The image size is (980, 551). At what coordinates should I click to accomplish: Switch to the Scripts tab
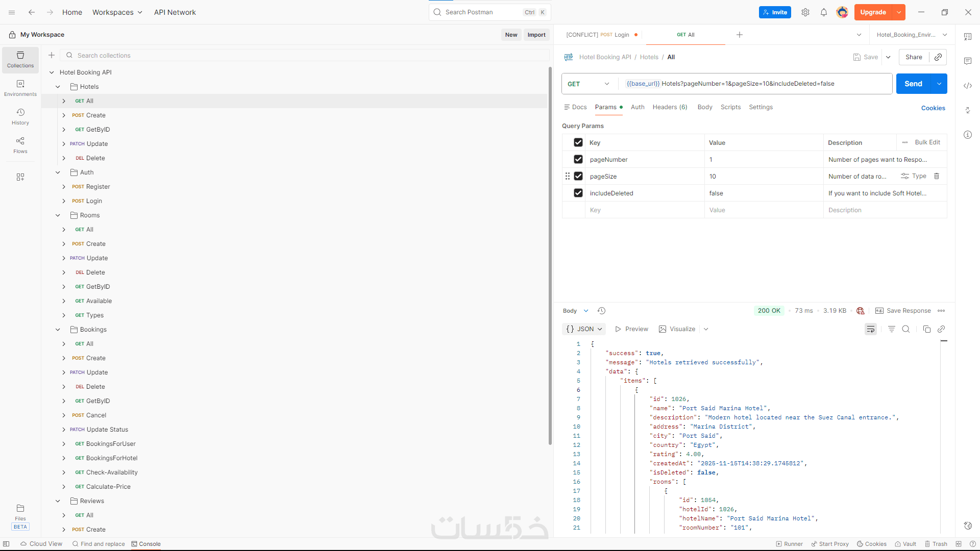[x=730, y=107]
